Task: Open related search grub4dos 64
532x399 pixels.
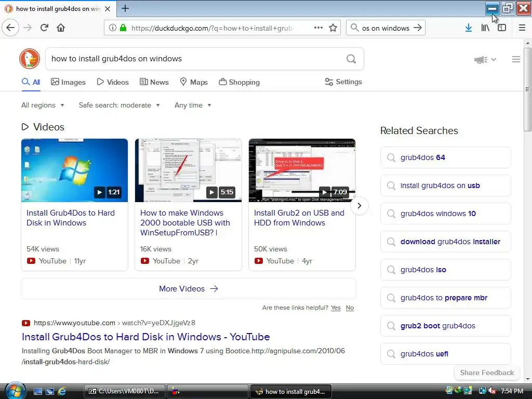Action: click(445, 157)
